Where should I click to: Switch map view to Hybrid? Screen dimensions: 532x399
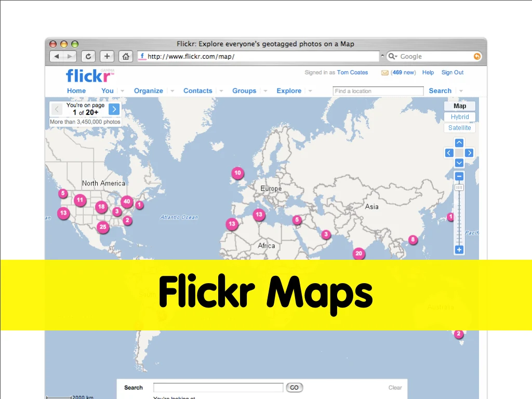(460, 117)
